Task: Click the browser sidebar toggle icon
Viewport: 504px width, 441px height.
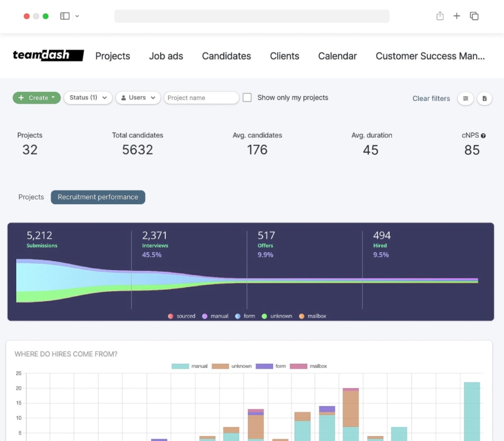Action: pyautogui.click(x=64, y=16)
